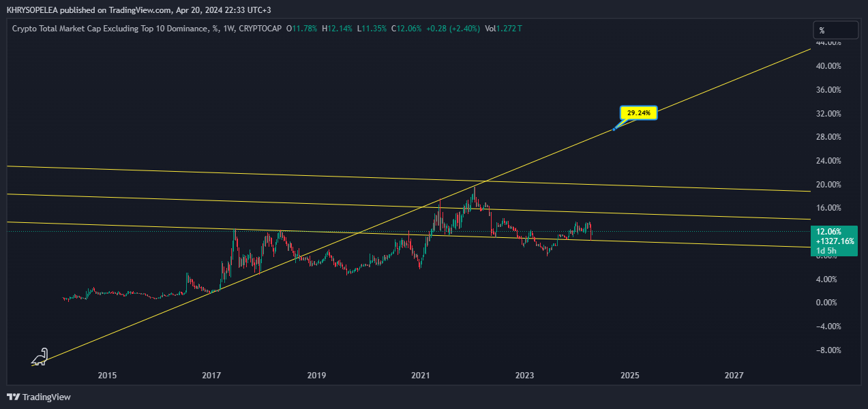Click the 2017 time axis label
The image size is (868, 409).
tap(212, 376)
